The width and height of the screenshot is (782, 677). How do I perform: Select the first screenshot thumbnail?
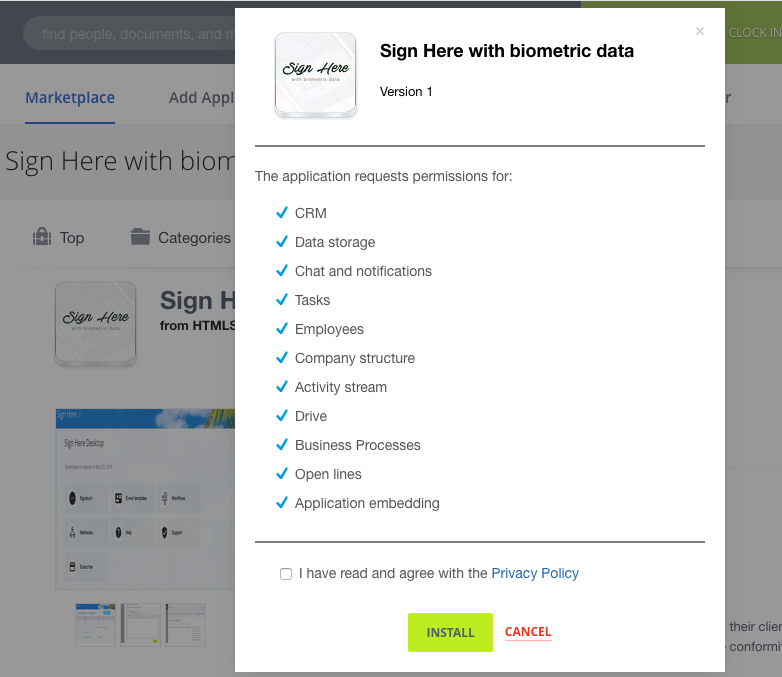[95, 625]
